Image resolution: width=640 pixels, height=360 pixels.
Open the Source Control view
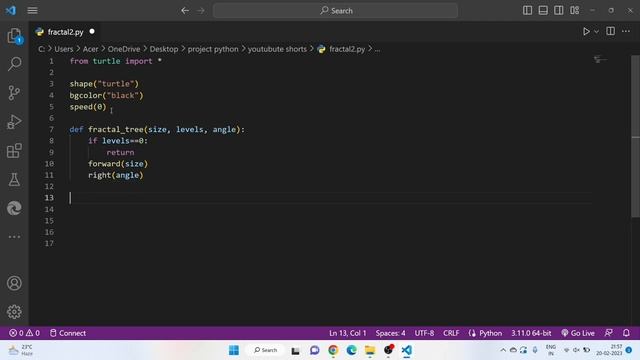(x=14, y=93)
